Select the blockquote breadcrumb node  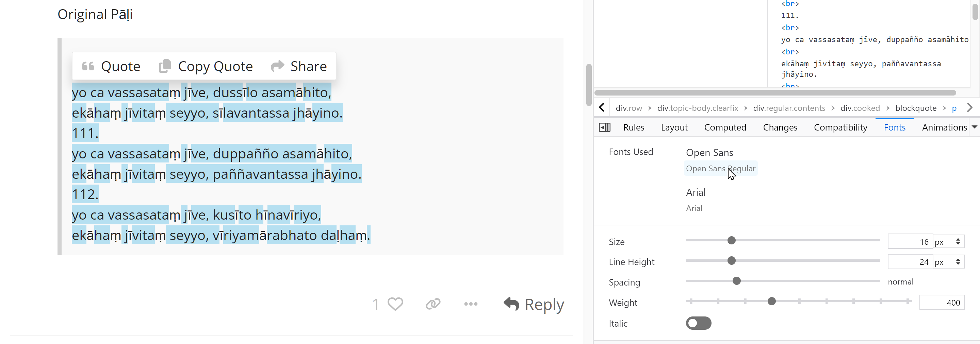916,108
